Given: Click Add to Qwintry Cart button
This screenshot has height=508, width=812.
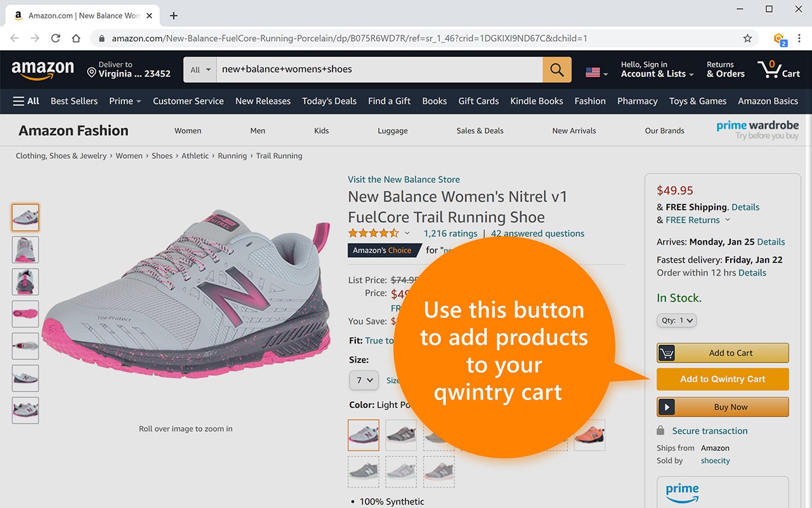Looking at the screenshot, I should click(723, 379).
